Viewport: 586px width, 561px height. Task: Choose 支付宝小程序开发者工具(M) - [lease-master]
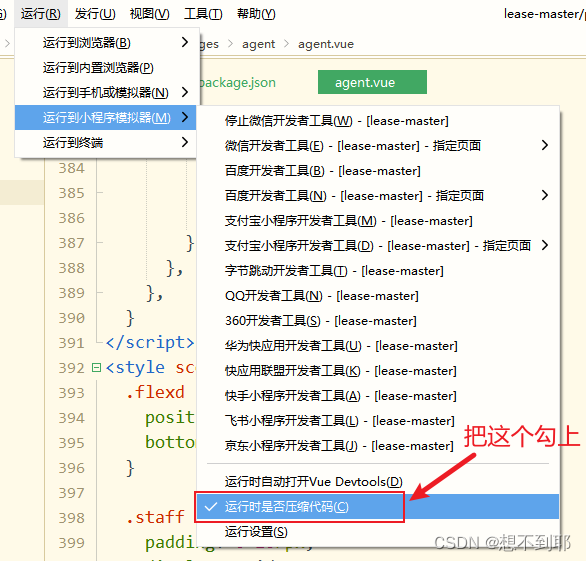point(378,221)
